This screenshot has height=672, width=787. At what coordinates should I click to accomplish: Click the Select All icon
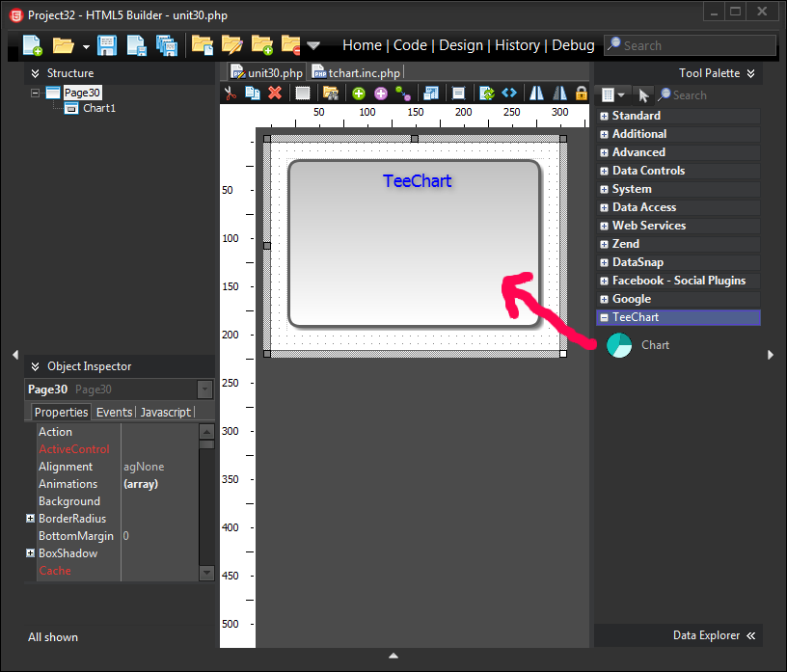point(303,94)
